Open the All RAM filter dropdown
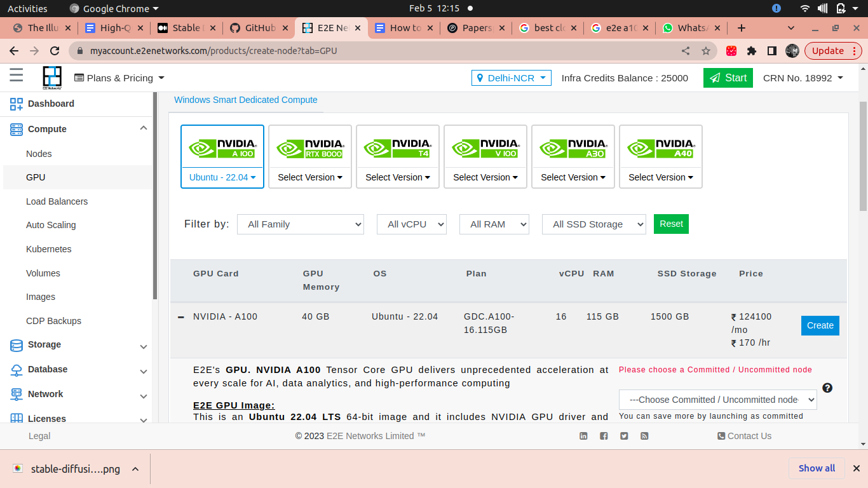 pos(494,224)
